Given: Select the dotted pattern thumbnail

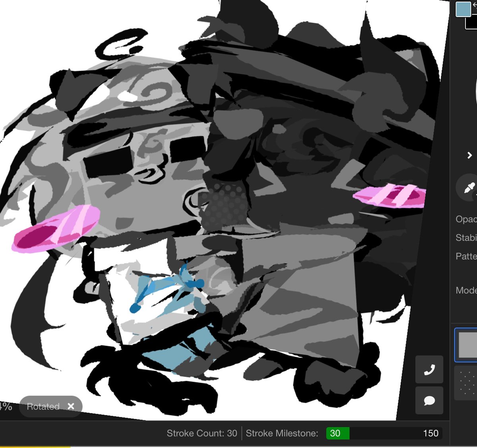Looking at the screenshot, I should coord(466,382).
